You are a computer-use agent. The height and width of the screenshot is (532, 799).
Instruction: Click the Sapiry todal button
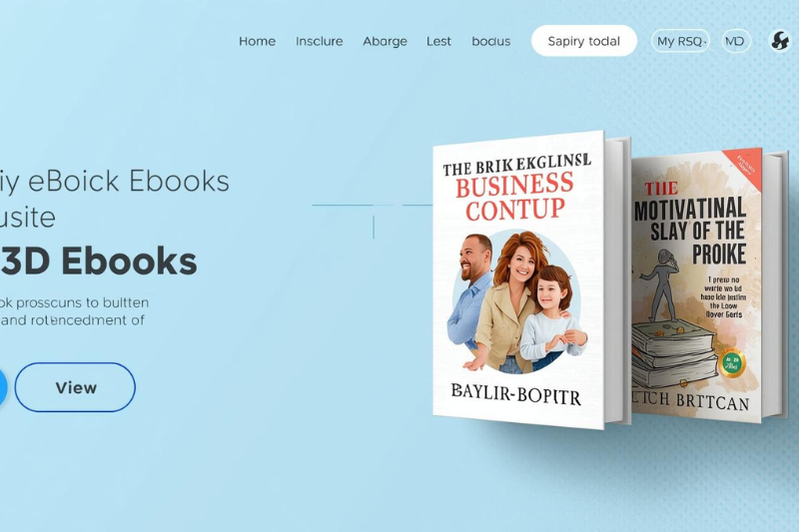tap(584, 41)
